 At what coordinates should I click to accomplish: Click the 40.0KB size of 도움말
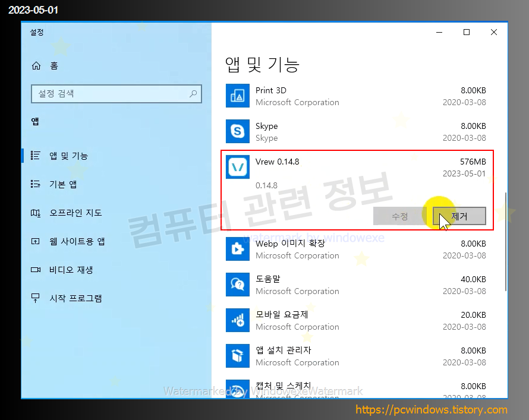point(473,279)
